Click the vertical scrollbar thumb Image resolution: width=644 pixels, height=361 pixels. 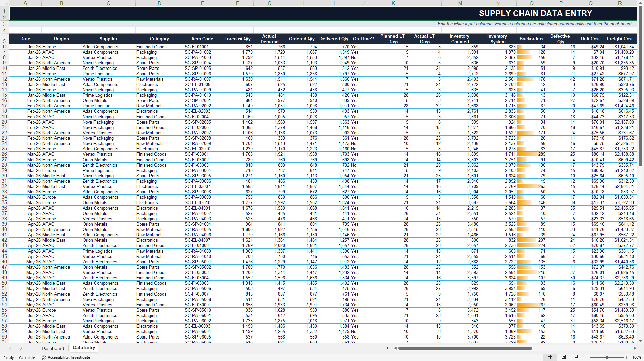coord(641,86)
